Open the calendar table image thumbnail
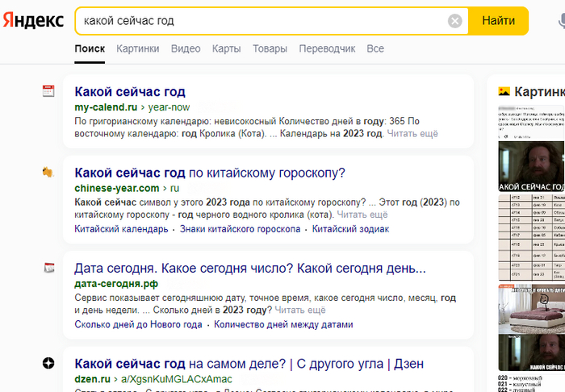The height and width of the screenshot is (392, 565). click(531, 238)
